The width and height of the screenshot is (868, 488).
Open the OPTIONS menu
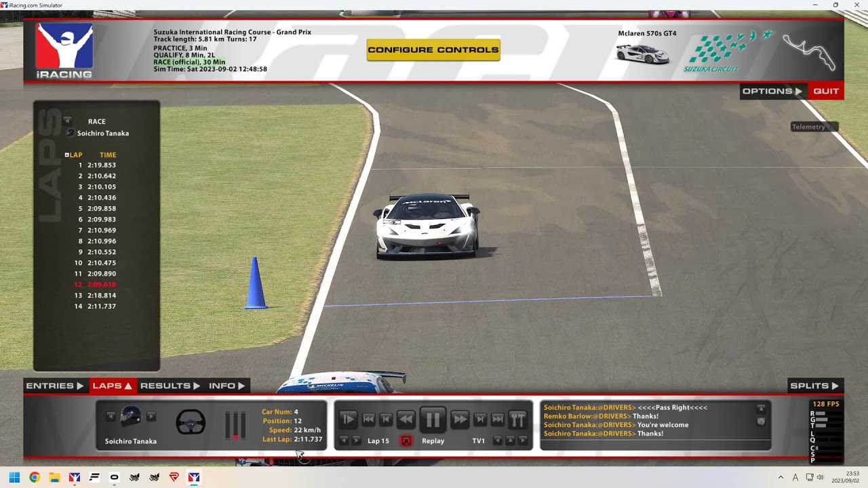coord(772,91)
